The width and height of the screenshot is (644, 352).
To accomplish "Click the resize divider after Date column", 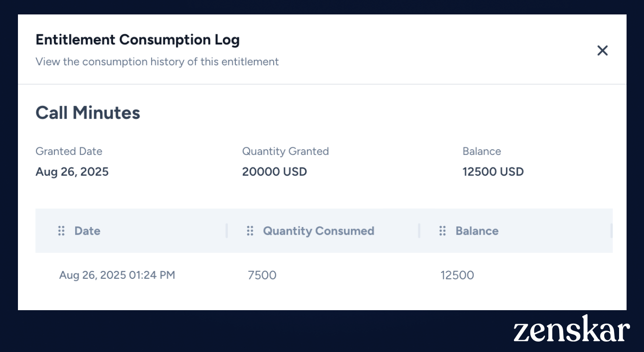I will 227,231.
